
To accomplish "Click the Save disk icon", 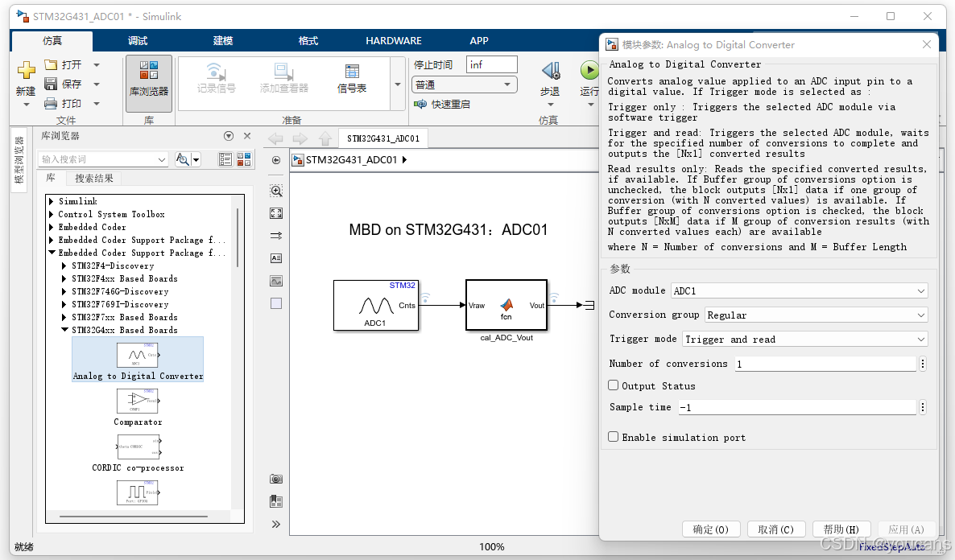I will point(51,84).
